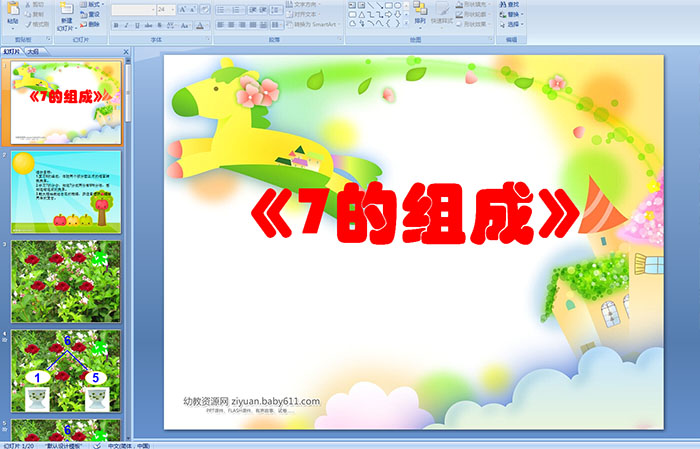Screen dimensions: 700x449
Task: Toggle Justify text alignment
Action: 253,25
